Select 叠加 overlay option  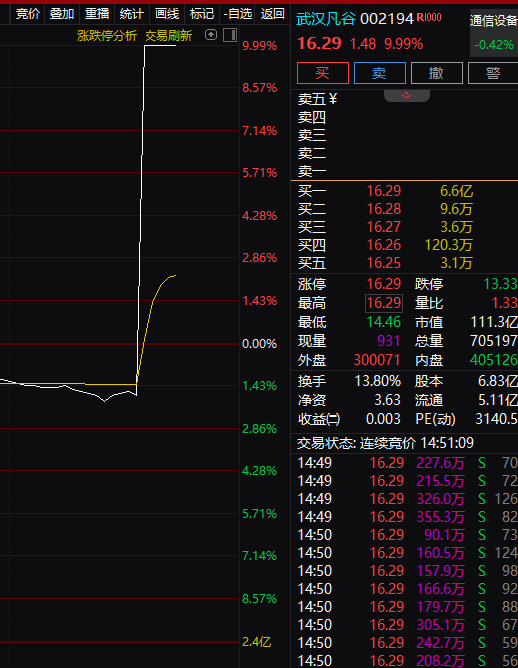tap(62, 14)
